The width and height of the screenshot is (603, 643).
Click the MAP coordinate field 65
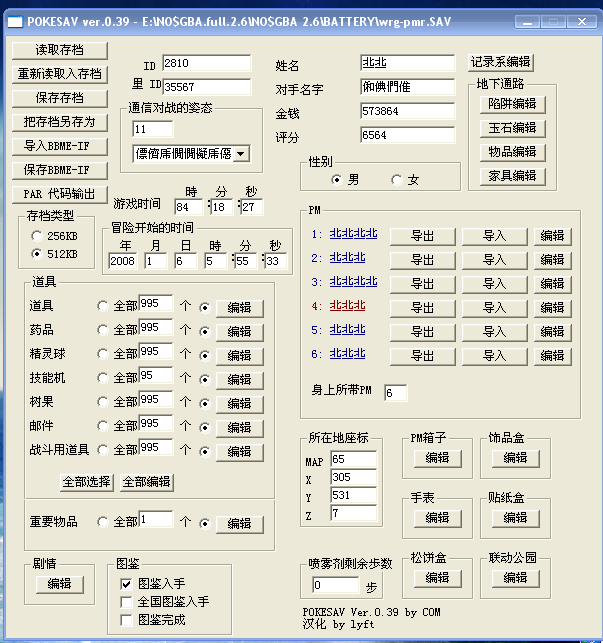click(354, 459)
